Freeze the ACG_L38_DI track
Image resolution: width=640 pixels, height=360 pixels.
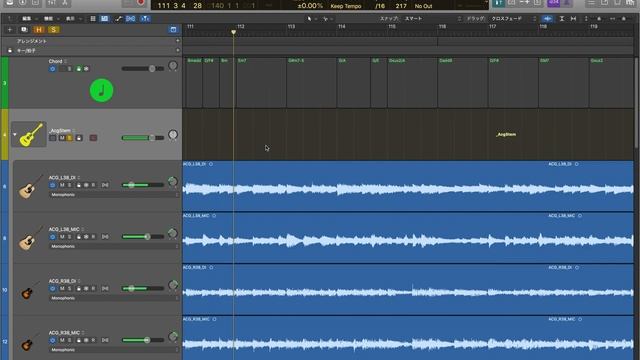coord(86,185)
